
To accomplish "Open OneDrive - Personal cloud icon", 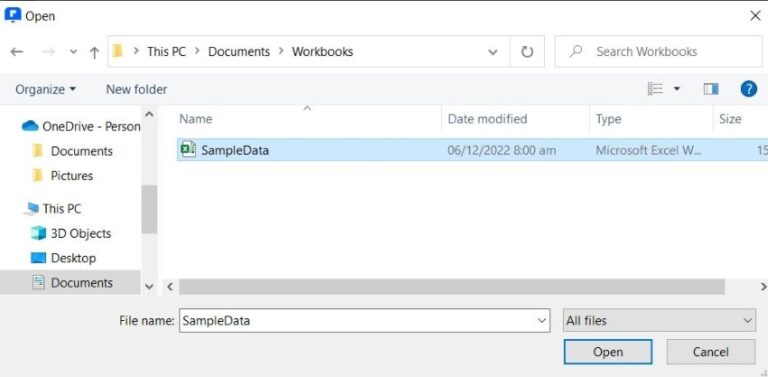I will click(x=30, y=126).
